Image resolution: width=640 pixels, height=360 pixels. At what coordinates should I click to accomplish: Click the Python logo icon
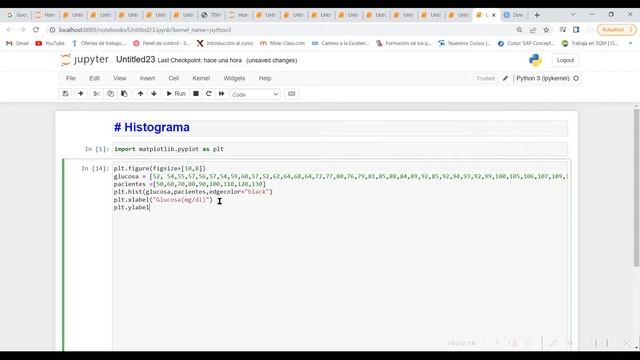pyautogui.click(x=535, y=60)
